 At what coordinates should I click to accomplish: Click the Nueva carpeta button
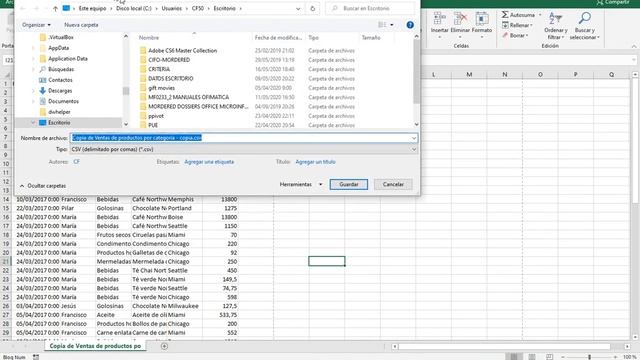click(81, 25)
